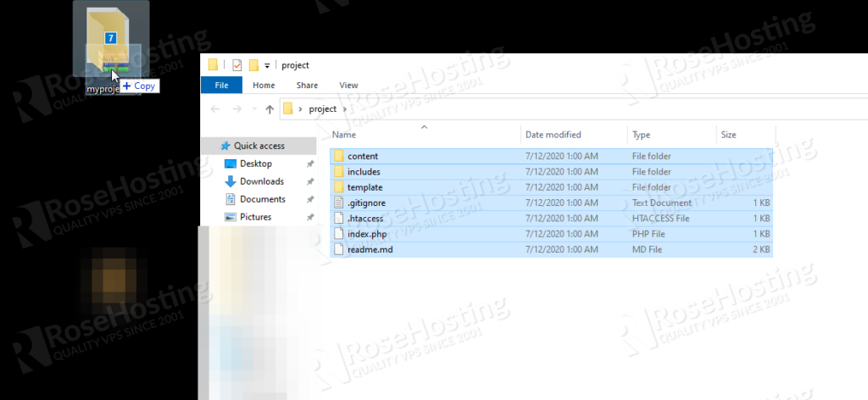Open Downloads in the navigation pane
This screenshot has height=400, width=868.
pos(262,181)
